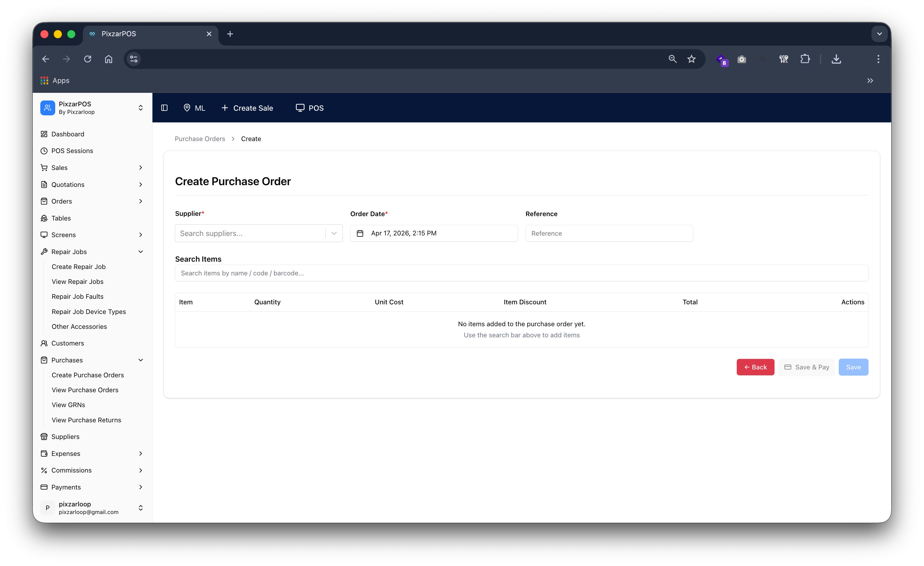Open the supplier selection dropdown
This screenshot has height=566, width=924.
pyautogui.click(x=334, y=233)
